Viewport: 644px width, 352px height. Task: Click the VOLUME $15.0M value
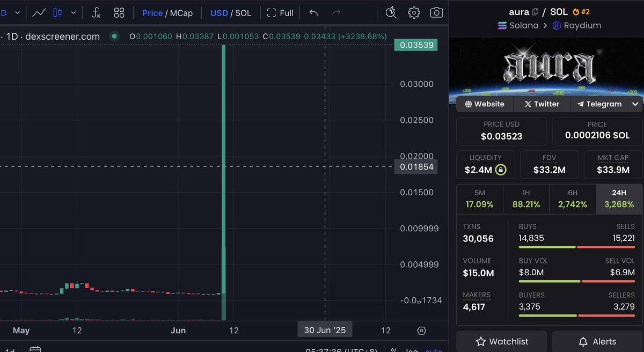[x=478, y=273]
